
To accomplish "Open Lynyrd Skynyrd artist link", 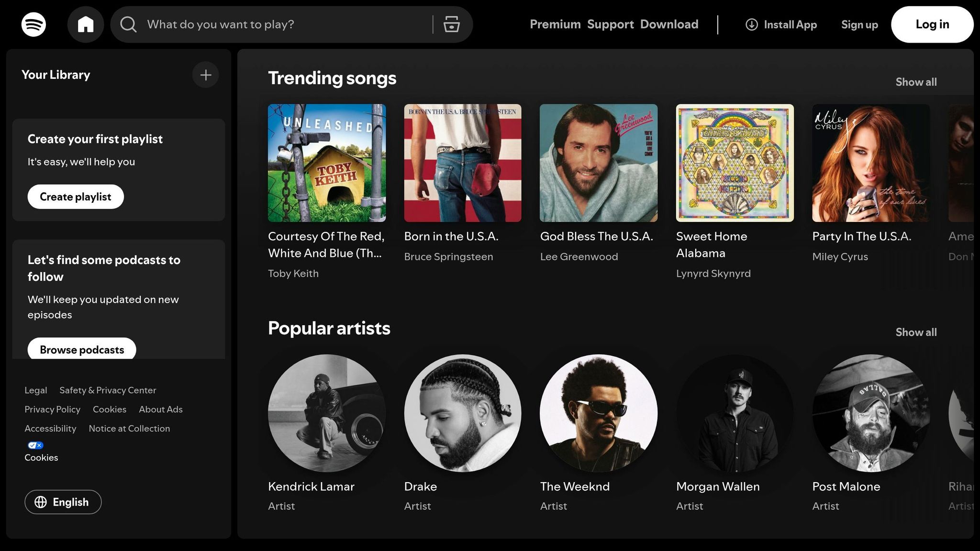I will (x=713, y=274).
